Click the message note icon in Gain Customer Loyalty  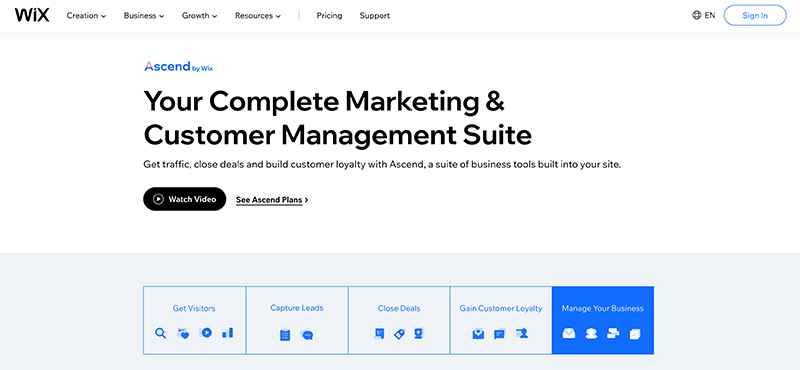499,334
